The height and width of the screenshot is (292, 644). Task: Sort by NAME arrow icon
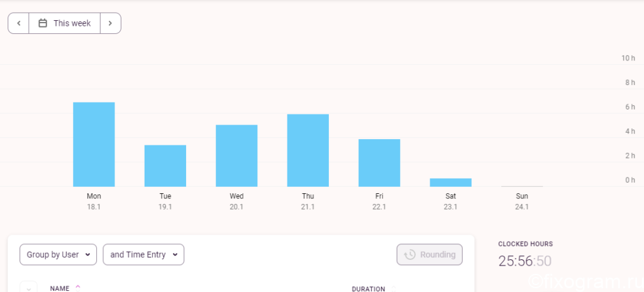click(x=78, y=288)
